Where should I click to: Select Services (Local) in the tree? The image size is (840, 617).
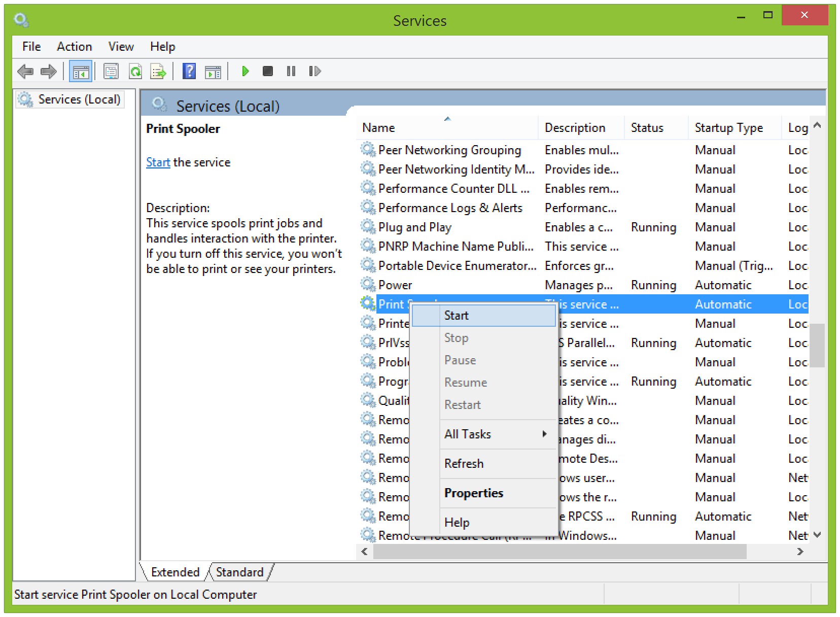[x=79, y=99]
